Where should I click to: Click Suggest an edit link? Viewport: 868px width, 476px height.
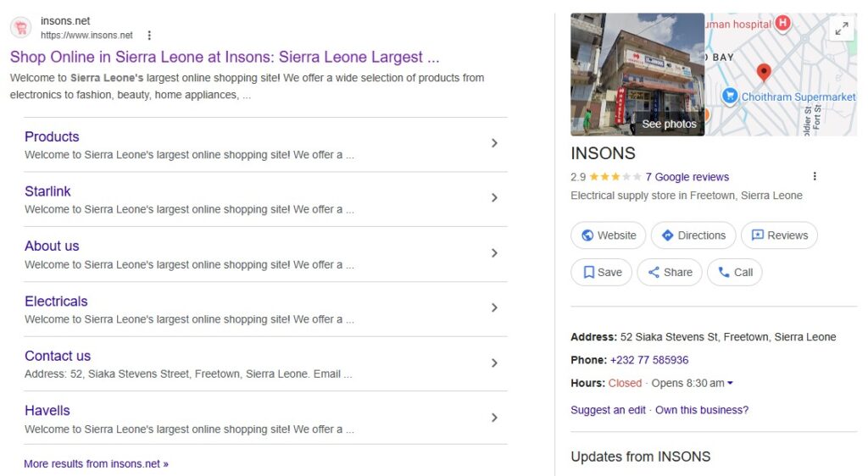tap(608, 410)
